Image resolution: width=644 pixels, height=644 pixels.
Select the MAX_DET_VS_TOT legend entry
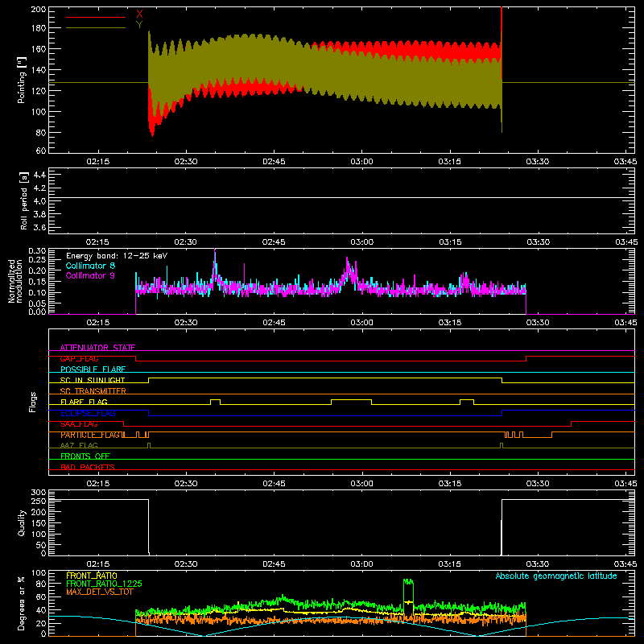[99, 592]
